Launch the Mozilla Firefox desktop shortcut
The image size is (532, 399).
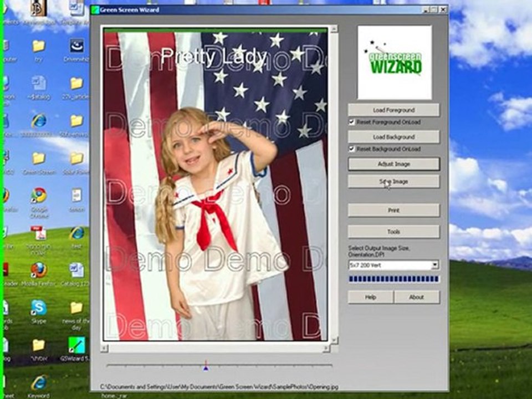(39, 270)
